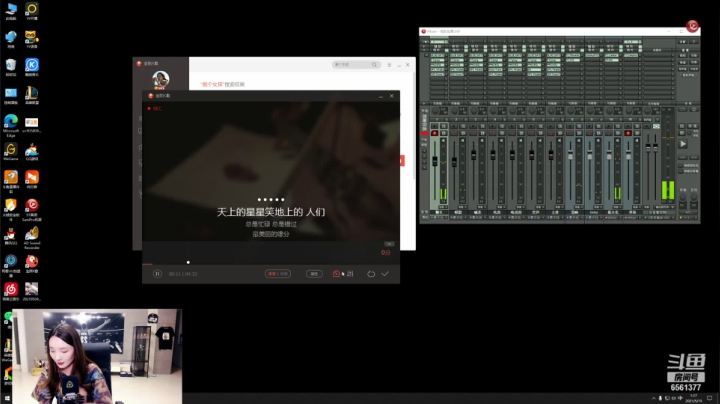Viewport: 720px width, 404px height.
Task: Click the taskbar clock in system tray
Action: (693, 398)
